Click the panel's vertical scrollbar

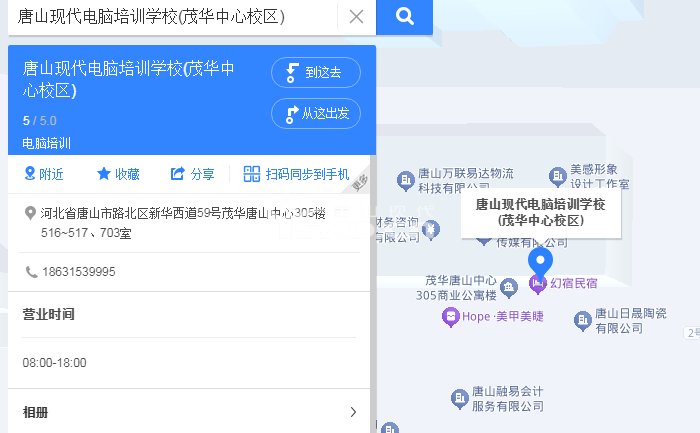[x=373, y=294]
